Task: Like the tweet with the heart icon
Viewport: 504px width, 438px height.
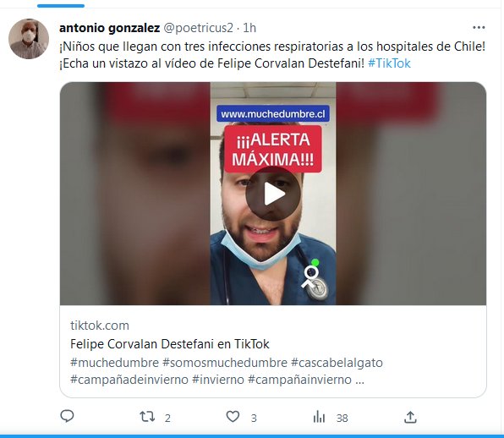Action: pyautogui.click(x=233, y=417)
